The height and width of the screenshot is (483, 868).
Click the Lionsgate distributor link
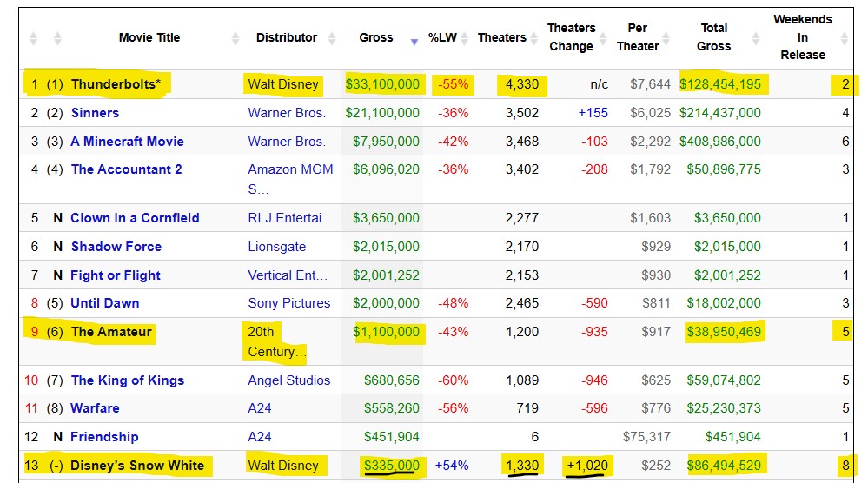[x=278, y=247]
